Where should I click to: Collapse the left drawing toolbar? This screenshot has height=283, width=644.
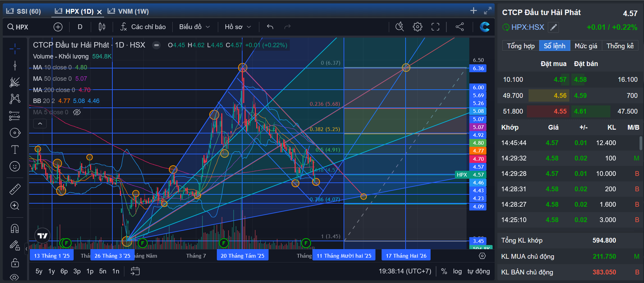click(x=26, y=249)
